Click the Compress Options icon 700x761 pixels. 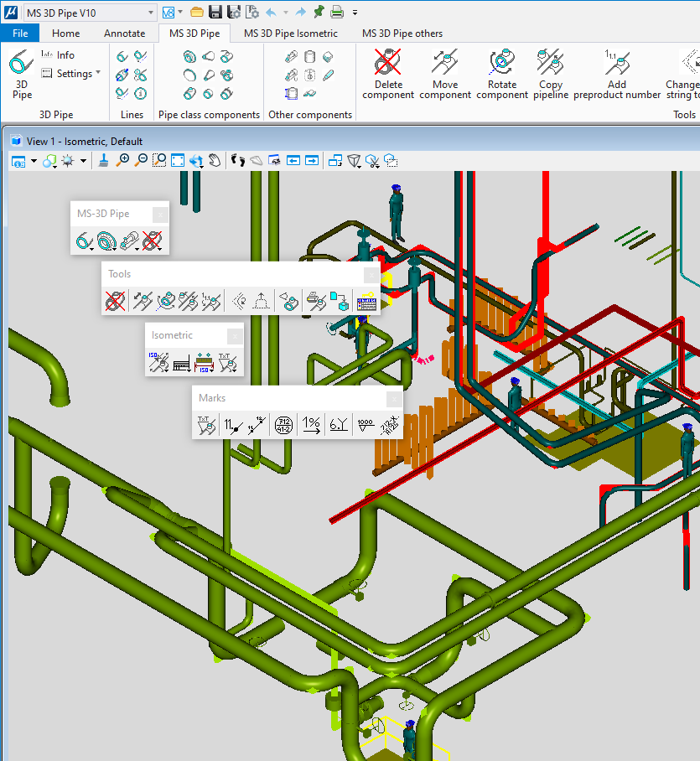pyautogui.click(x=252, y=12)
